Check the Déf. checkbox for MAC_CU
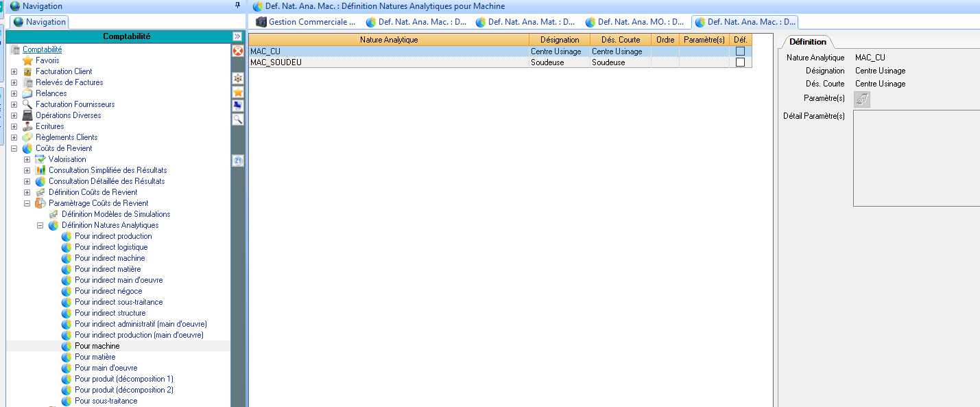Image resolution: width=980 pixels, height=407 pixels. coord(740,51)
